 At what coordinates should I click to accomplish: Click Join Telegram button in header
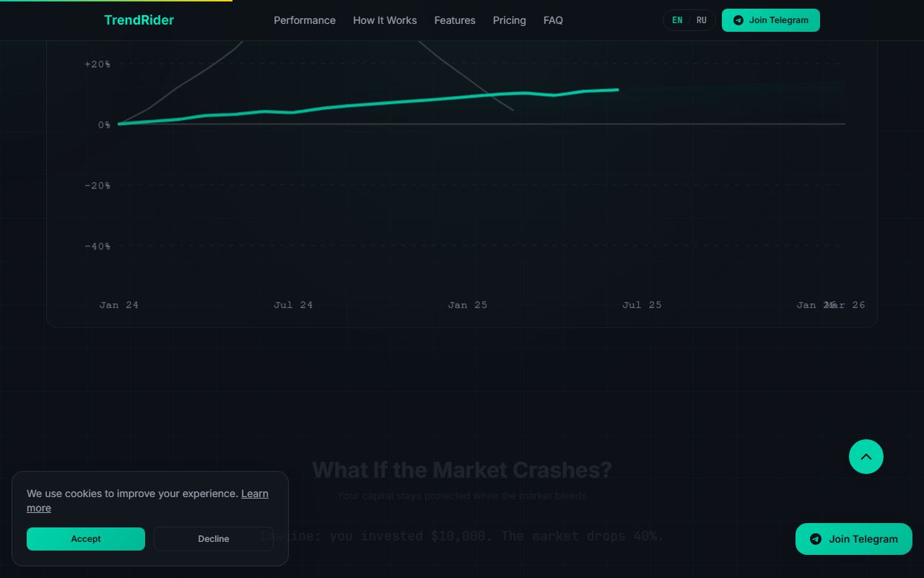771,20
